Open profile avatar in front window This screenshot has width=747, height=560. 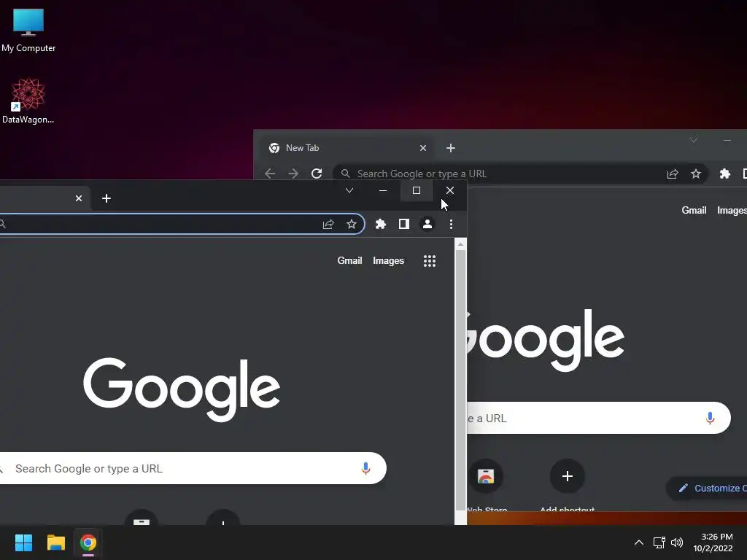pos(427,225)
